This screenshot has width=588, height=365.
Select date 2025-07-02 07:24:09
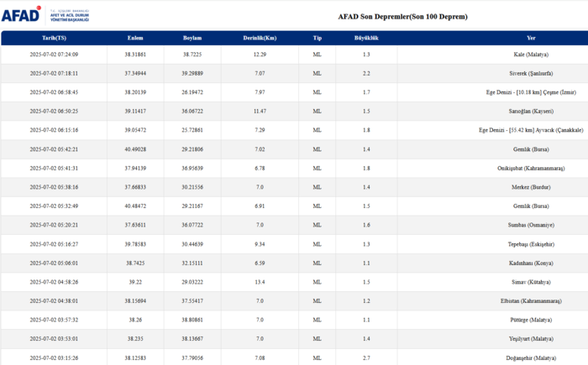pos(54,55)
